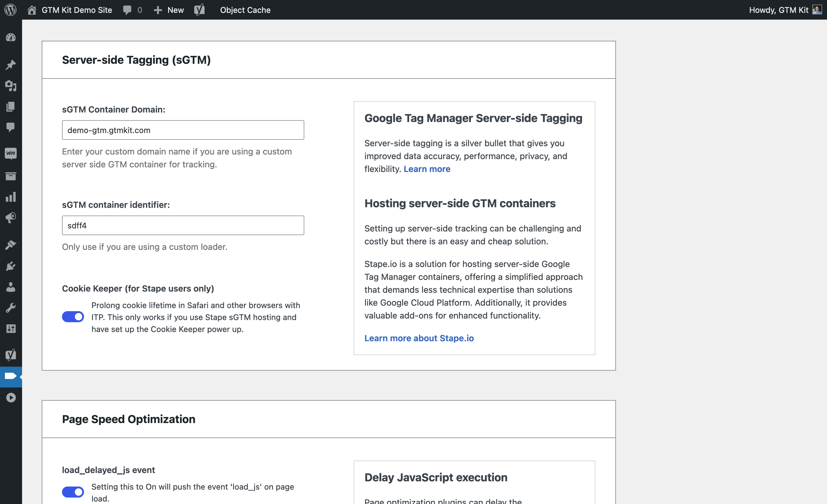
Task: Toggle the Comments speech bubble in the sidebar
Action: pyautogui.click(x=11, y=126)
